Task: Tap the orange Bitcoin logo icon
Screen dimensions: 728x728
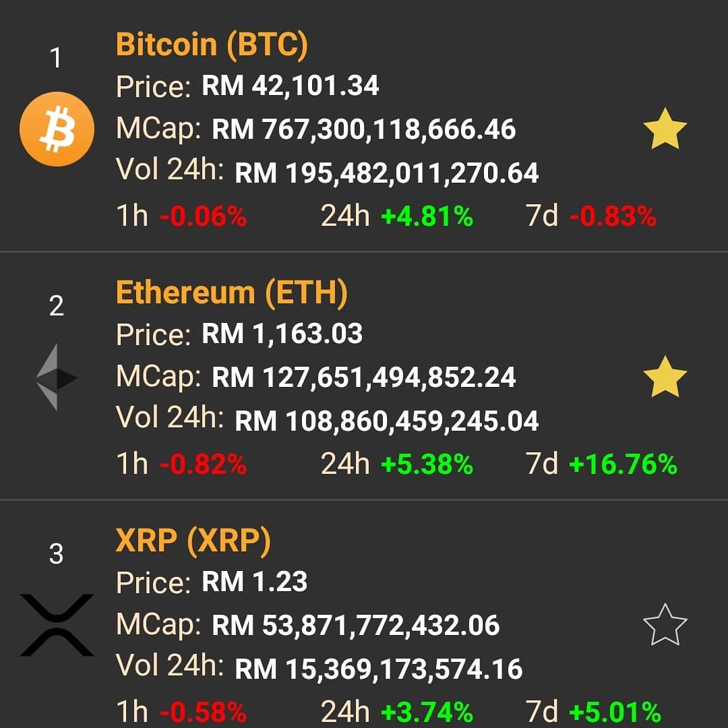Action: coord(57,129)
